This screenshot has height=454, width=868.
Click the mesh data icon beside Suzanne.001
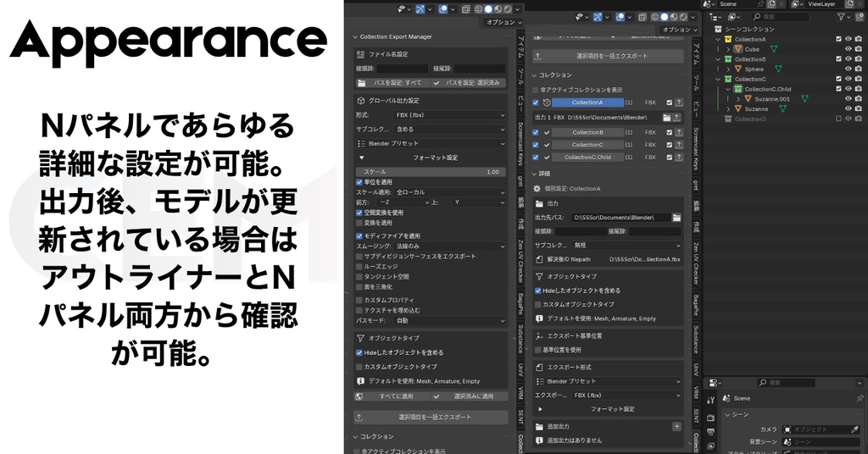804,99
